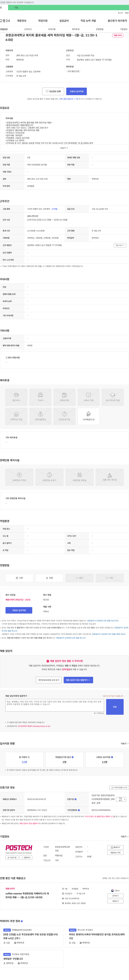
Task: Switch to the 기업정보 tab
Action: [124, 29]
